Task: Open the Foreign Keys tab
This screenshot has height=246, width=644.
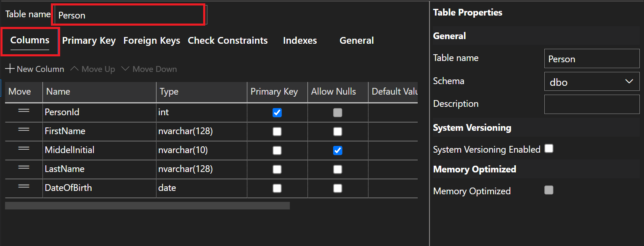Action: pos(151,40)
